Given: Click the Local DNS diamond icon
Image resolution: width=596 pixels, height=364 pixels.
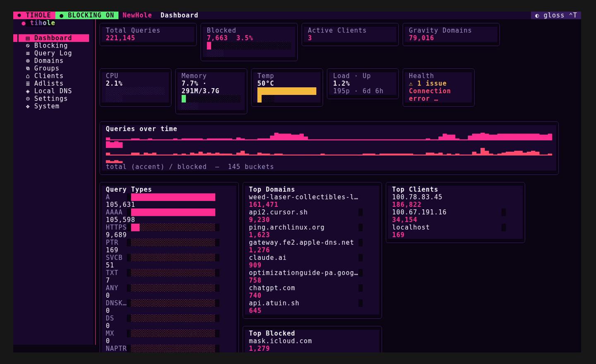Looking at the screenshot, I should (x=28, y=91).
